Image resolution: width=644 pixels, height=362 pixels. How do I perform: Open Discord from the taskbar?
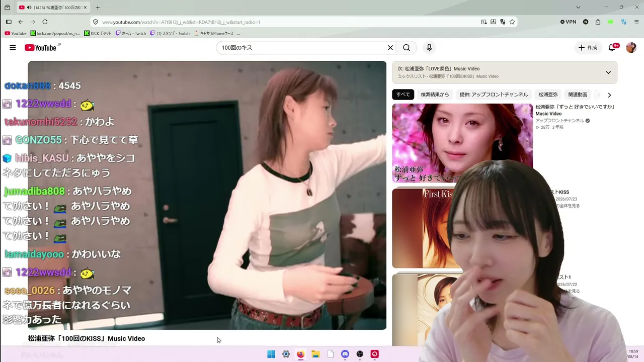tap(345, 354)
